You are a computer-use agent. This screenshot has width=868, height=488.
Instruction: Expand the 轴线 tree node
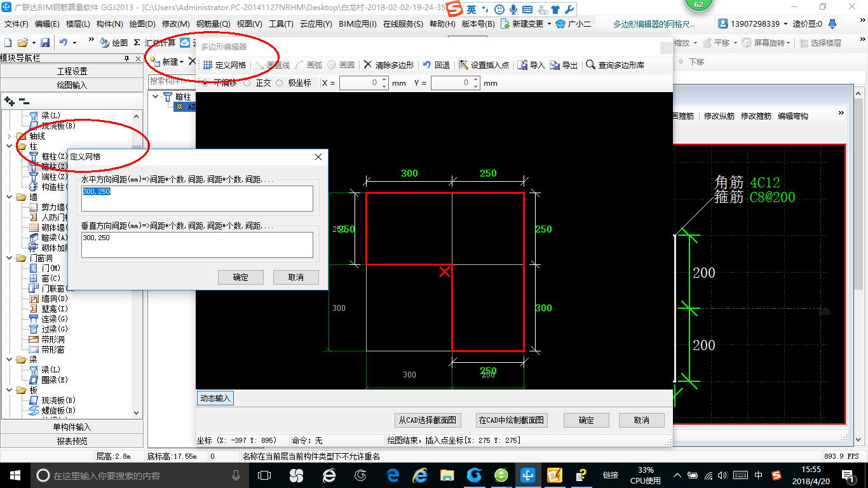click(x=8, y=136)
